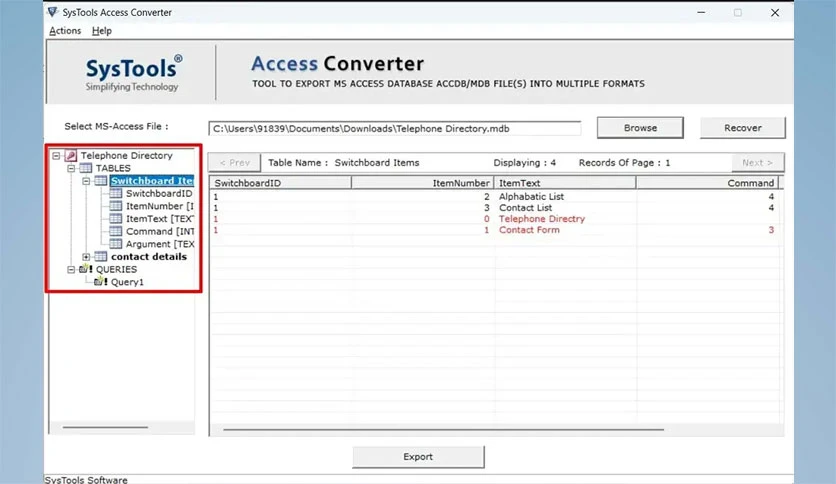Click the Telephone Directory database icon

(70, 156)
